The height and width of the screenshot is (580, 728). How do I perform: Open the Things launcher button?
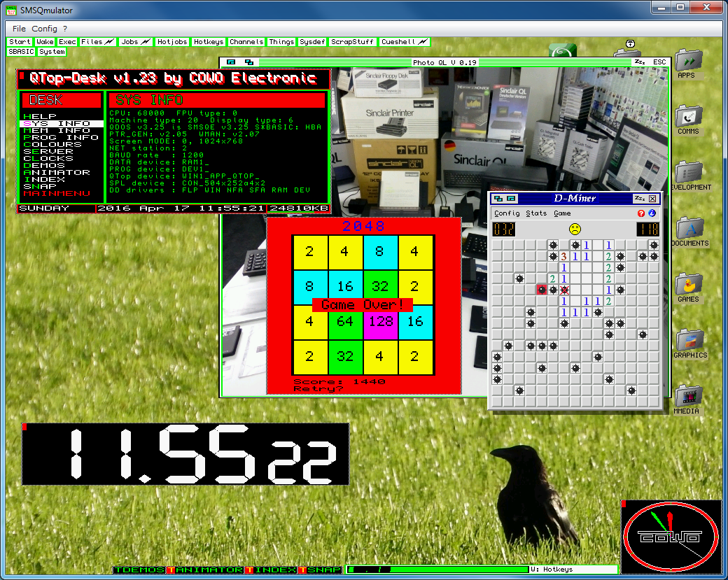point(281,42)
